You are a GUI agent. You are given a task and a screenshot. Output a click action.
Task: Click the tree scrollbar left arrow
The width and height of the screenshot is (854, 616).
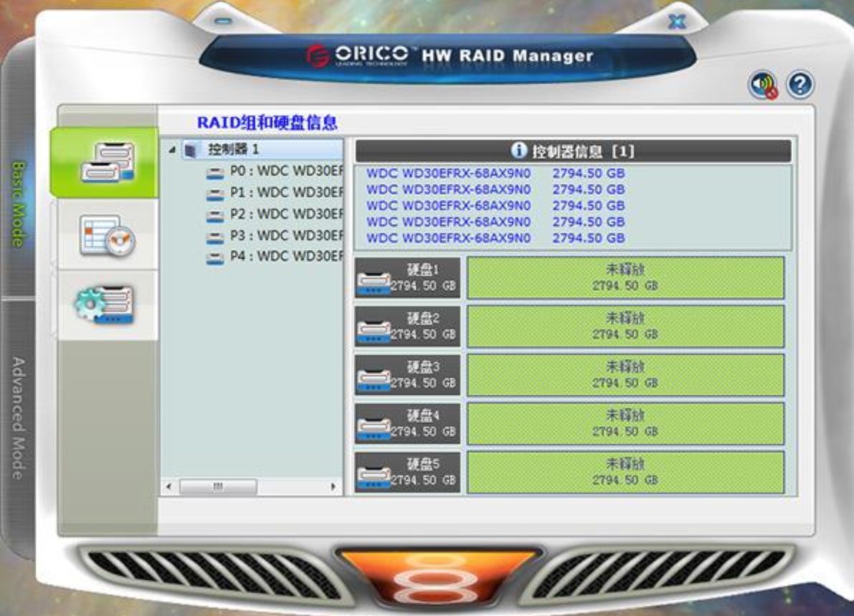click(169, 486)
